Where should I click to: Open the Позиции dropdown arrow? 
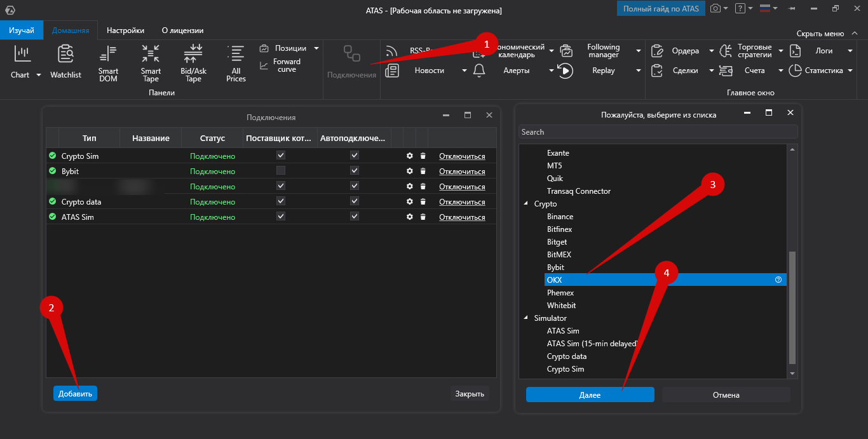tap(316, 48)
